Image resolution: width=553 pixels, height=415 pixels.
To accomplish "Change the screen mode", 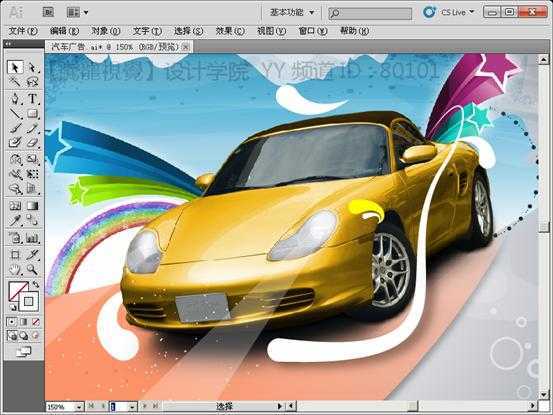I will 24,352.
